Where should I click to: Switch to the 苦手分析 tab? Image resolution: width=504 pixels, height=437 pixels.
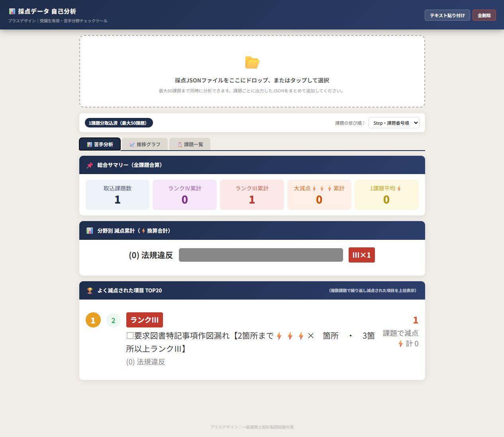pyautogui.click(x=100, y=144)
